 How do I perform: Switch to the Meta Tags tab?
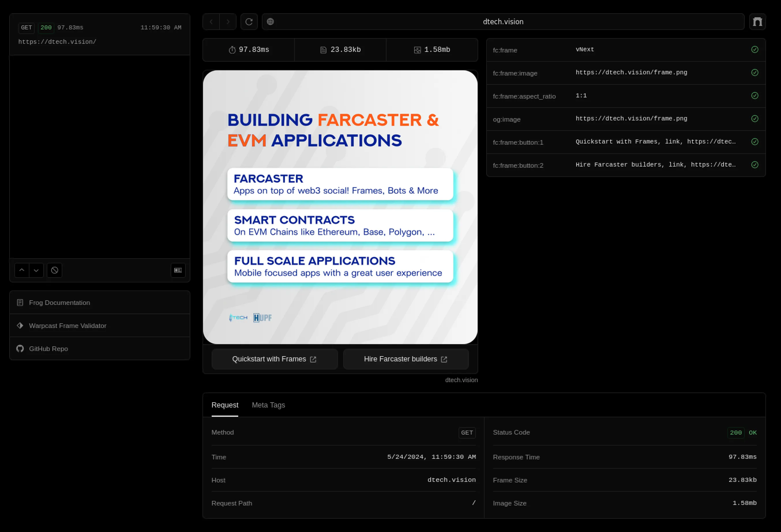click(x=269, y=405)
